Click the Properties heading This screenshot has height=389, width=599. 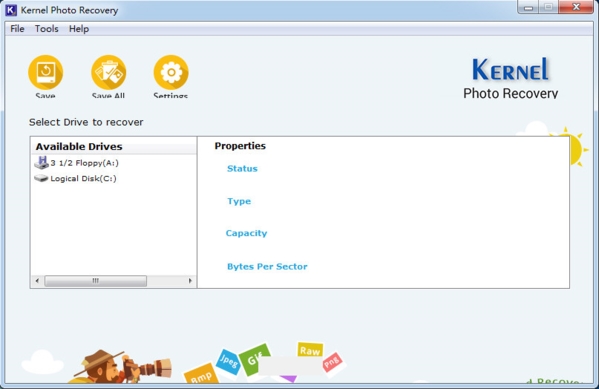point(240,146)
